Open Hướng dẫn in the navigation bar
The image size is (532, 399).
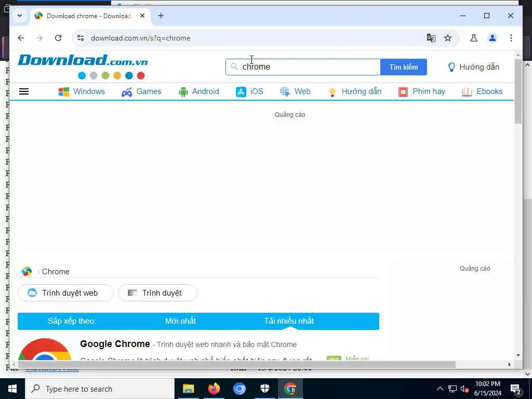pyautogui.click(x=354, y=91)
